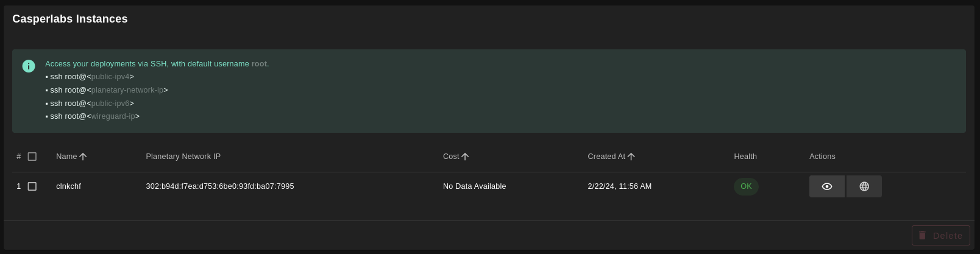Image resolution: width=980 pixels, height=254 pixels.
Task: Click the Casperlabs Instances title
Action: (70, 19)
